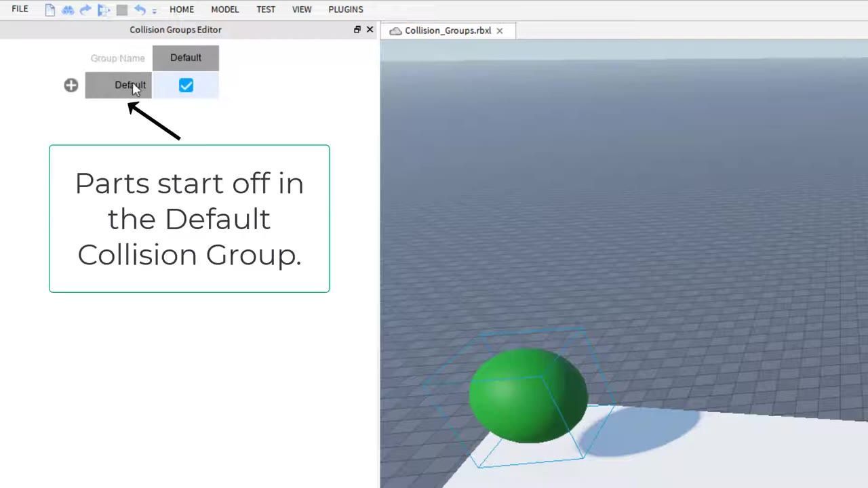The height and width of the screenshot is (488, 868).
Task: Click the Collision Groups Editor title
Action: tap(176, 30)
